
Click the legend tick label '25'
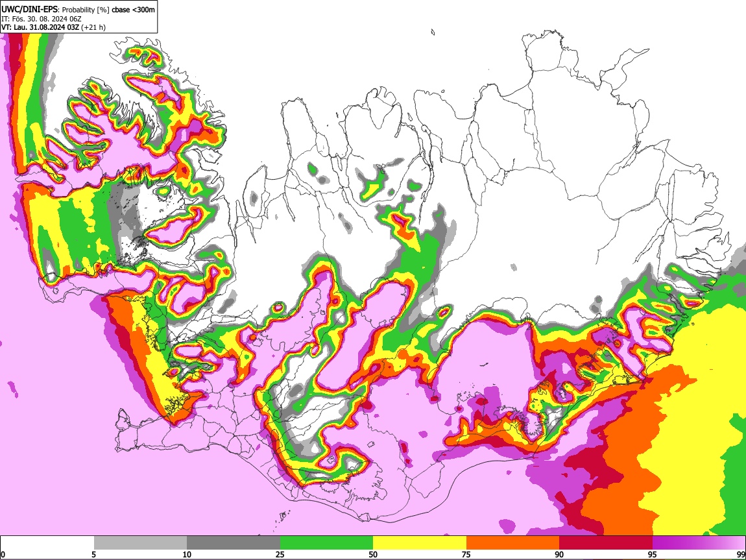(x=280, y=554)
